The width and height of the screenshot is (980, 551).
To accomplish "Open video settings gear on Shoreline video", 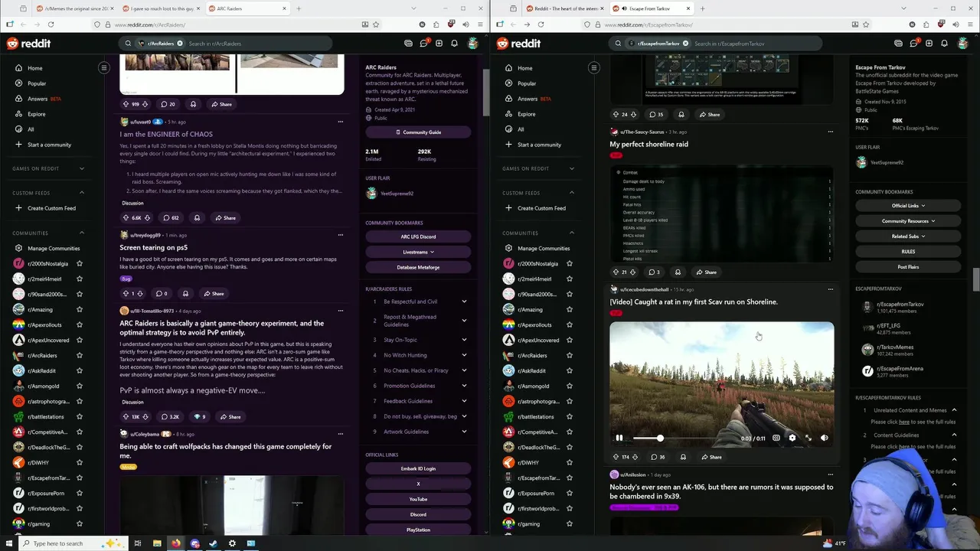I will click(792, 438).
